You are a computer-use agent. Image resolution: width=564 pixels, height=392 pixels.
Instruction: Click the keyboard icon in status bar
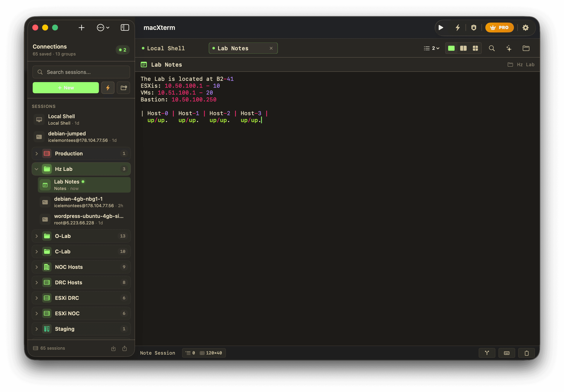coord(507,353)
